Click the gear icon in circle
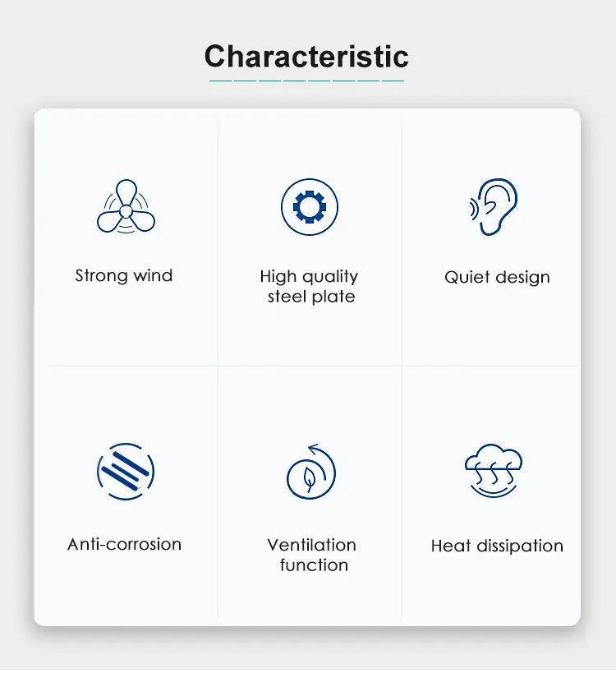This screenshot has height=673, width=616. (x=309, y=208)
